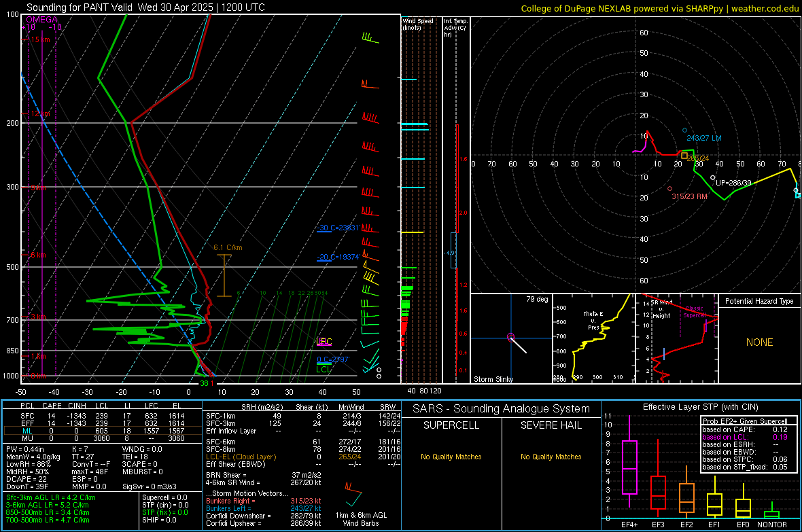Click the Potential Hazard Type header
This screenshot has width=802, height=532.
760,301
